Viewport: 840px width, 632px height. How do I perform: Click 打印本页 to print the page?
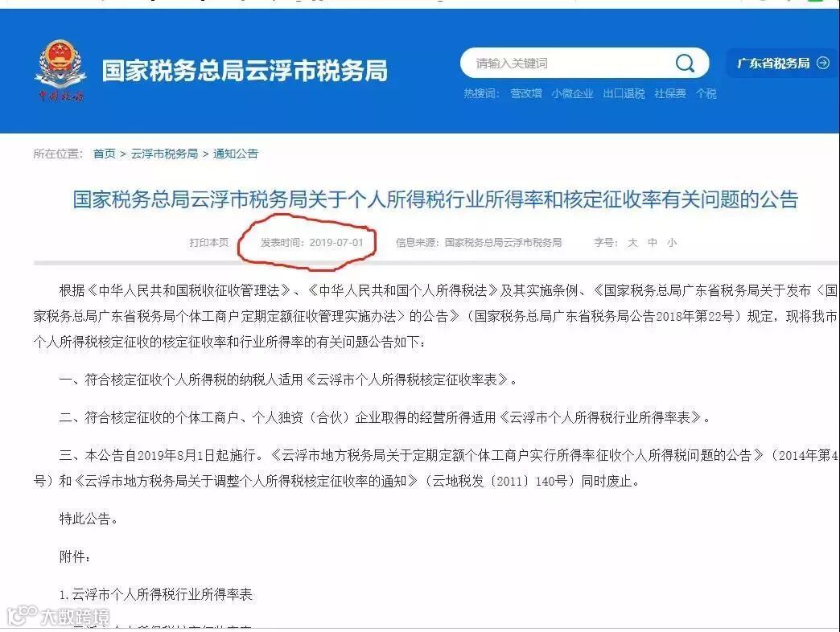pyautogui.click(x=209, y=243)
